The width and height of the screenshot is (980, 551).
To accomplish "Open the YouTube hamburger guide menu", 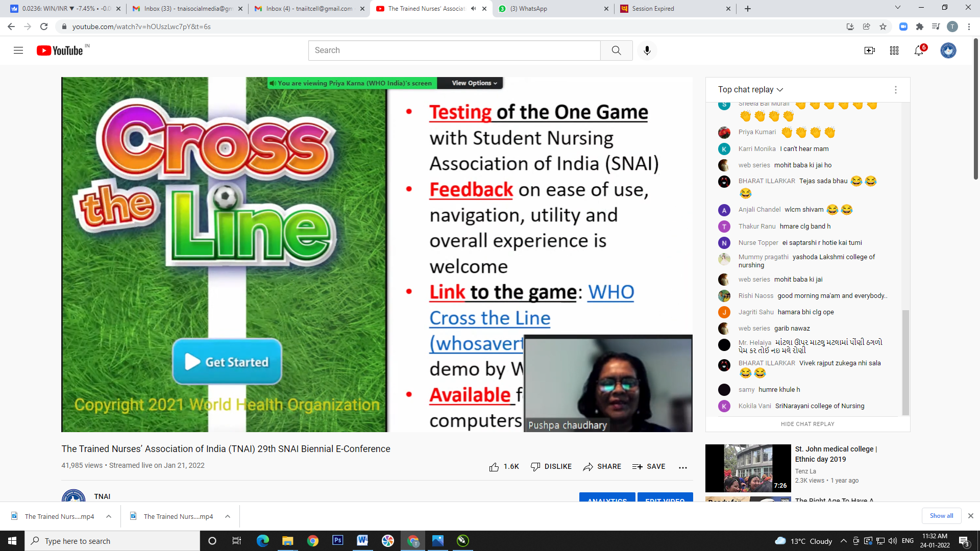I will tap(18, 51).
